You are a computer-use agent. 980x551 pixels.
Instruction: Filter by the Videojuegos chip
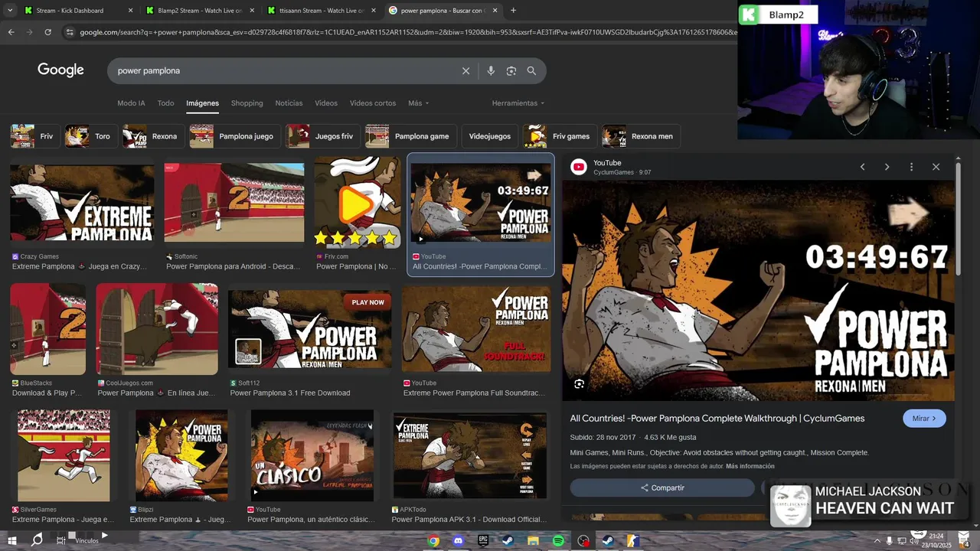(489, 136)
